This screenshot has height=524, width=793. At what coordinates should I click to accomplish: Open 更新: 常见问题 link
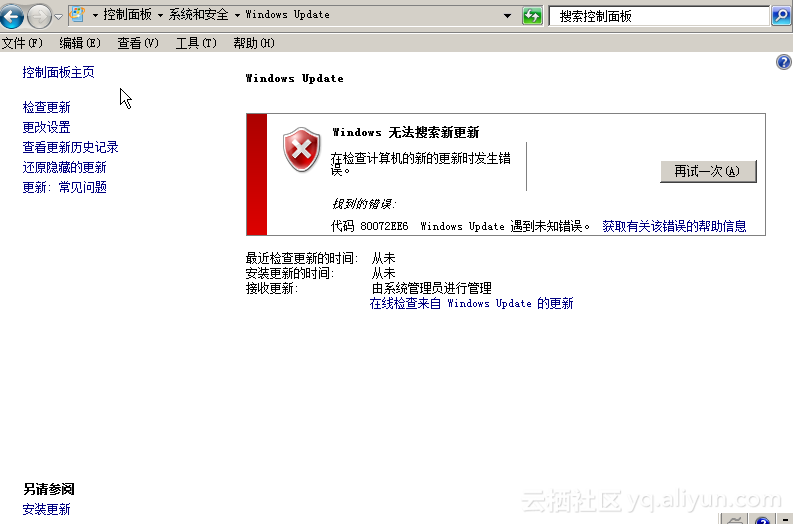(65, 187)
